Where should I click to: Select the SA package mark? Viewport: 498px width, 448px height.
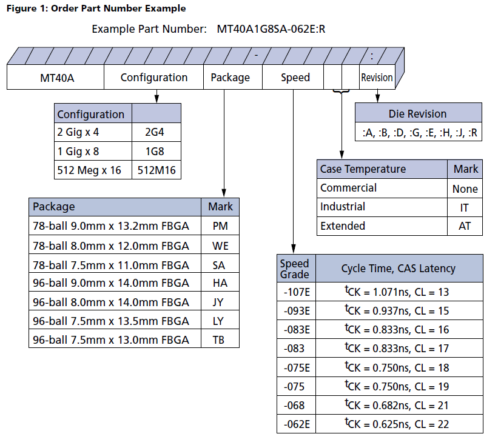click(x=220, y=263)
